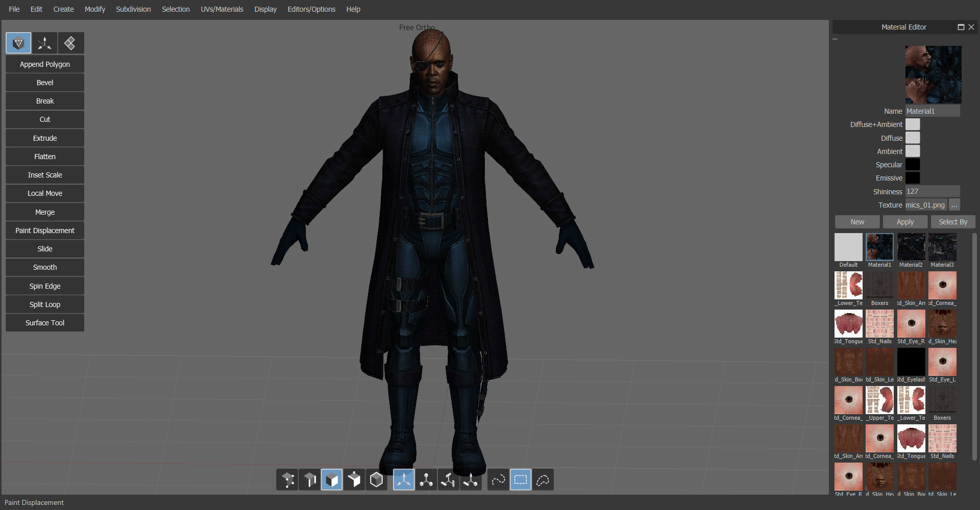Click the Merge tool button
Viewport: 980px width, 510px height.
[x=45, y=212]
